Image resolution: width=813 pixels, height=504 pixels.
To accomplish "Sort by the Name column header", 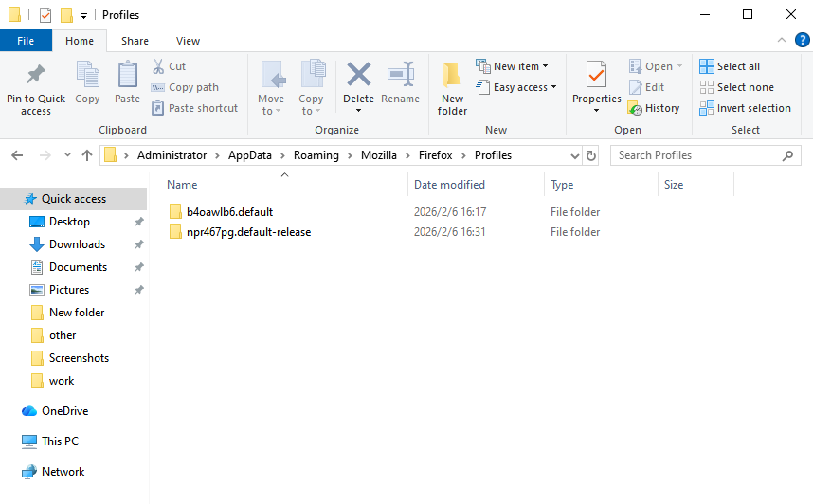I will 182,185.
